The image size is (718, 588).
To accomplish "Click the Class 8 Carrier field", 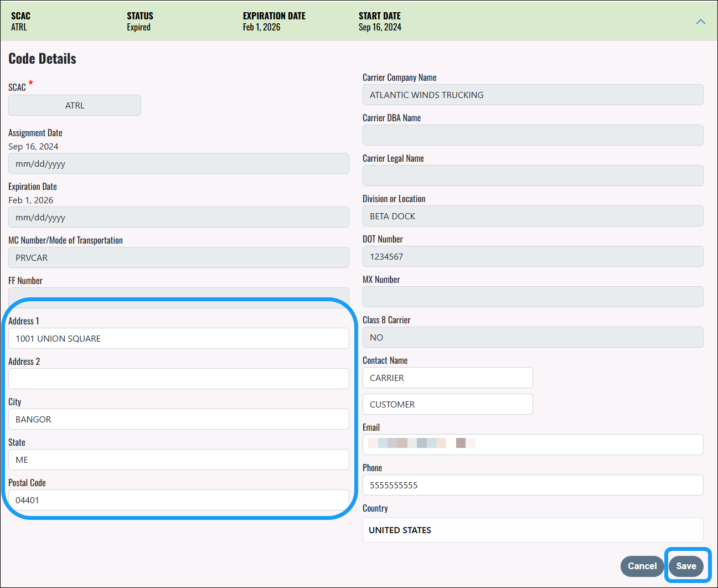I will pyautogui.click(x=533, y=337).
